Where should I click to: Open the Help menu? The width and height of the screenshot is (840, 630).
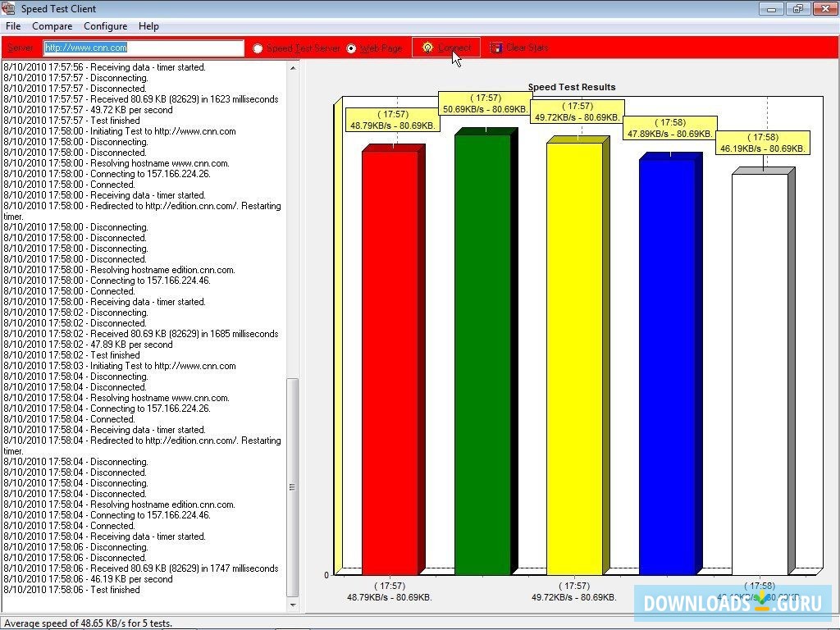[x=148, y=26]
